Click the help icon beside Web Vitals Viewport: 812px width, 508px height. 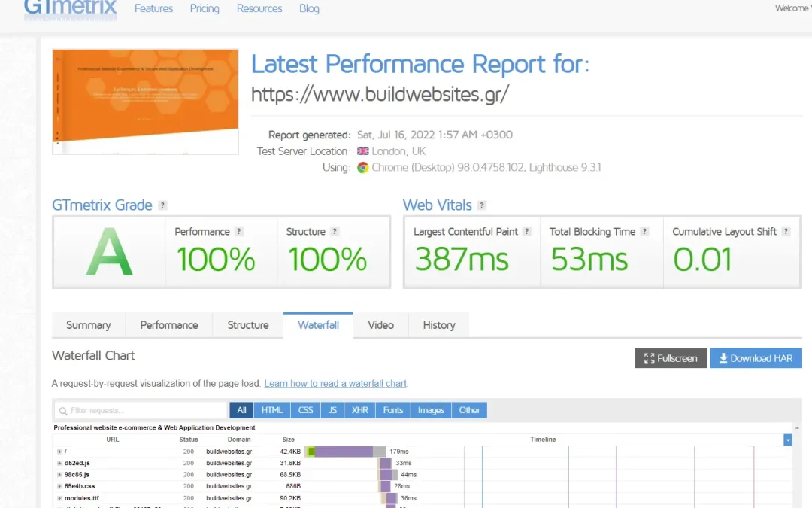(x=482, y=205)
